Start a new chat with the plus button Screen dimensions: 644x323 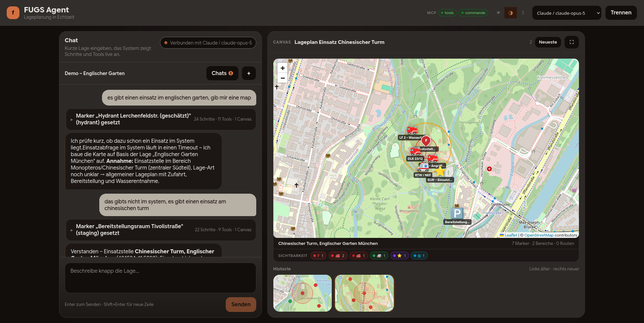point(249,73)
